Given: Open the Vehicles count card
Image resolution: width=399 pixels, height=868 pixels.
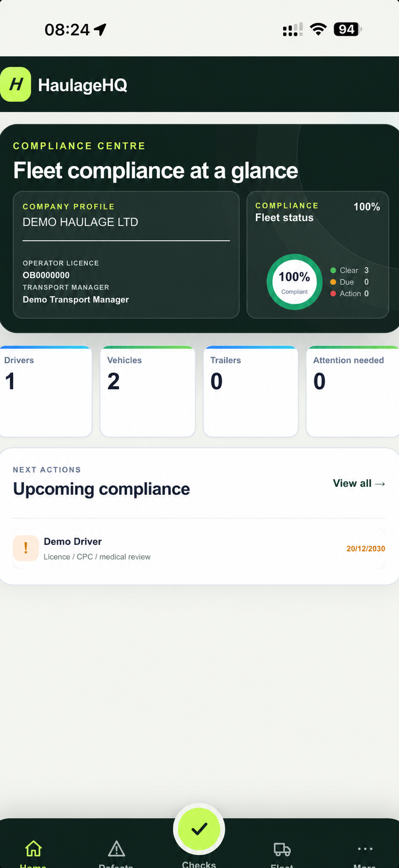Looking at the screenshot, I should 148,392.
